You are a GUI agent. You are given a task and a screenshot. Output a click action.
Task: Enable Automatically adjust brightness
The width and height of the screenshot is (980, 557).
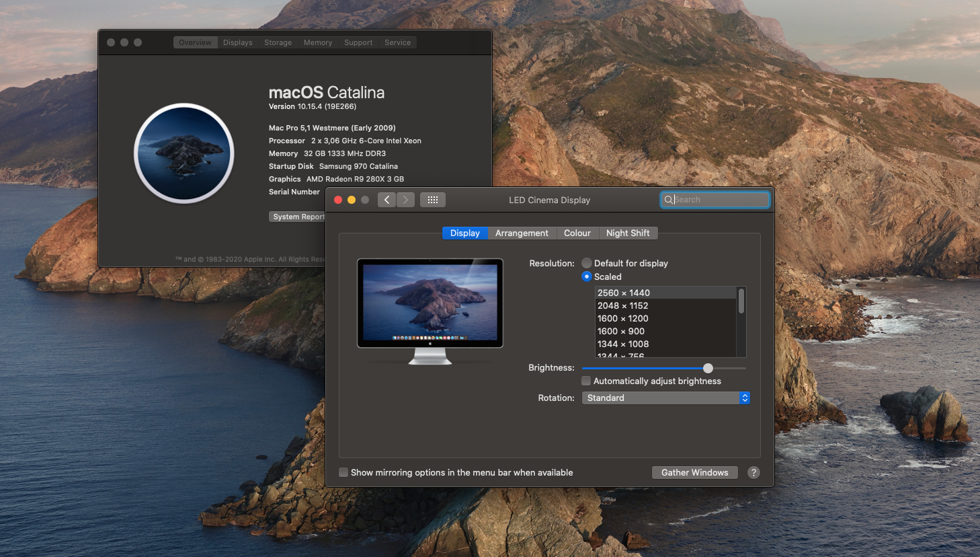point(586,381)
